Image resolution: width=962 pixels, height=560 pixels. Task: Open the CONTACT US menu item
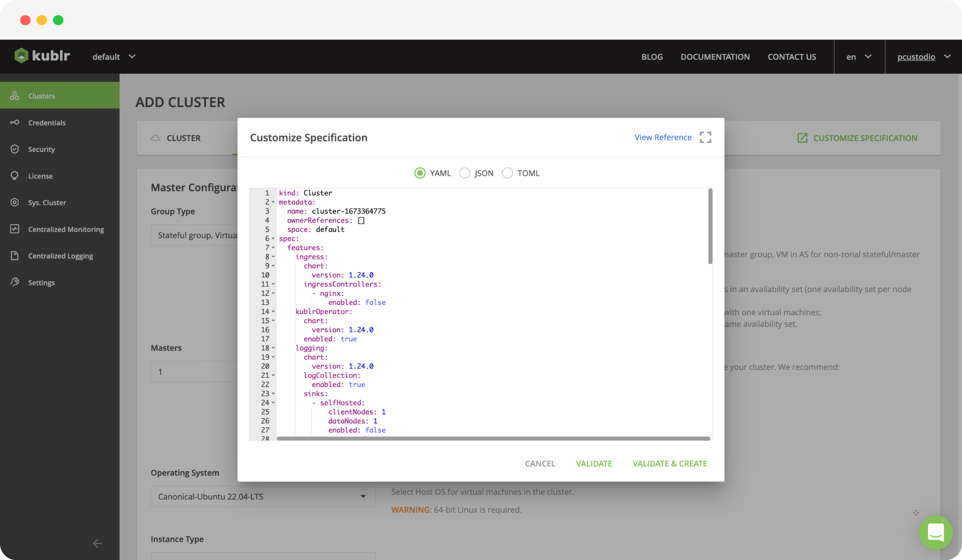792,57
